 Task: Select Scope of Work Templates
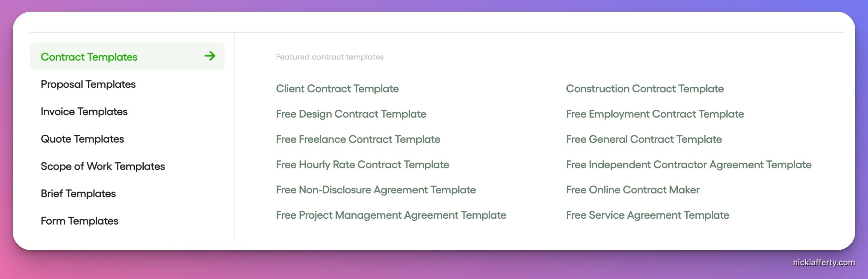point(103,166)
